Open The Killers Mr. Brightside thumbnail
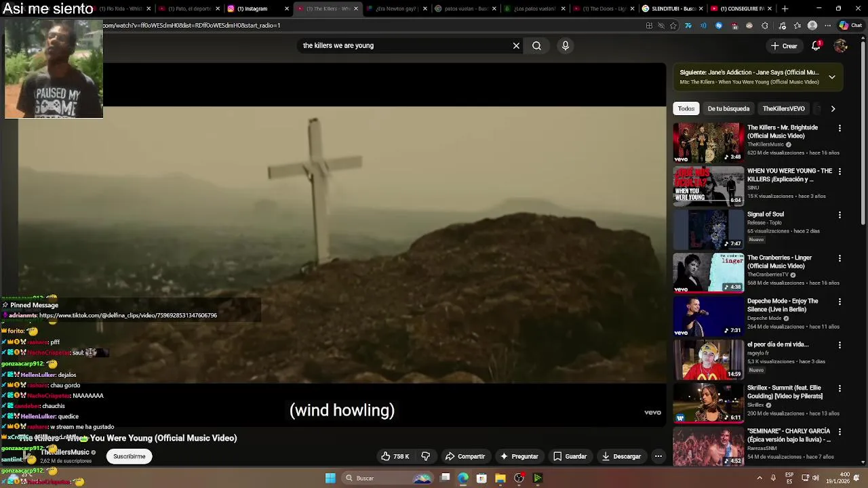This screenshot has height=488, width=868. pyautogui.click(x=709, y=142)
